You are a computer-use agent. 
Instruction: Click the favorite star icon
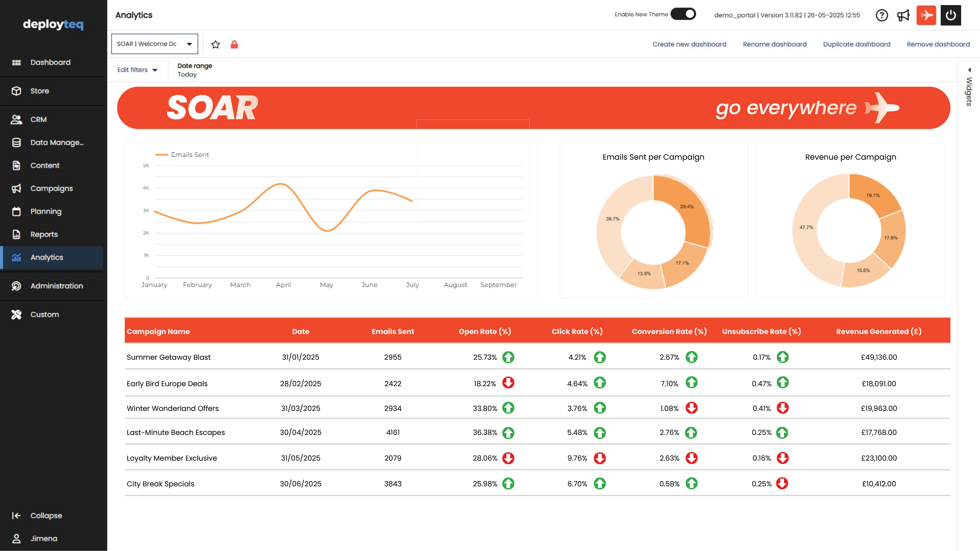pos(215,45)
